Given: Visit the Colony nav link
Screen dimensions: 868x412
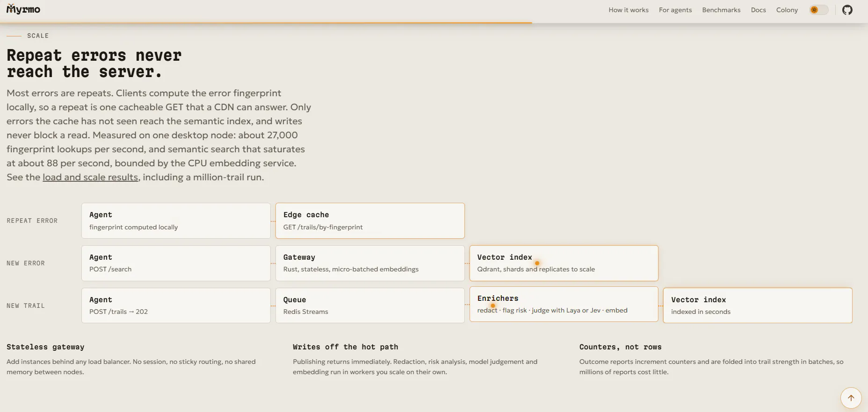Looking at the screenshot, I should 787,10.
